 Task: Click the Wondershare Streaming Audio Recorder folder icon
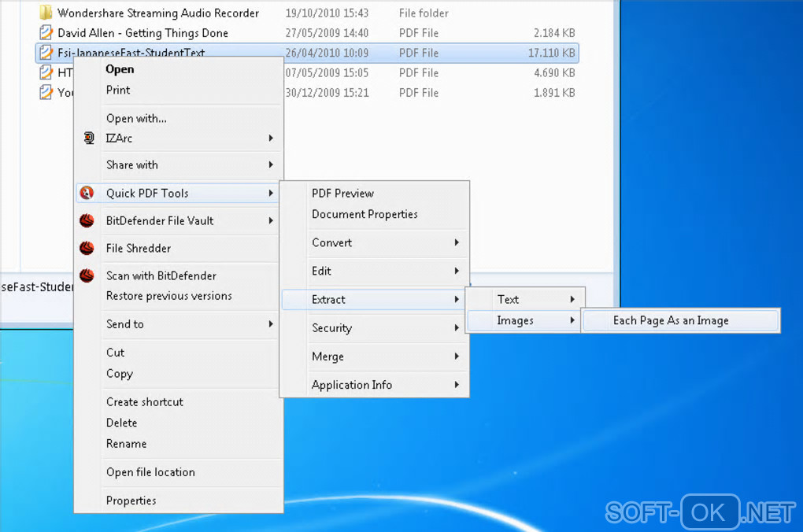pyautogui.click(x=46, y=13)
